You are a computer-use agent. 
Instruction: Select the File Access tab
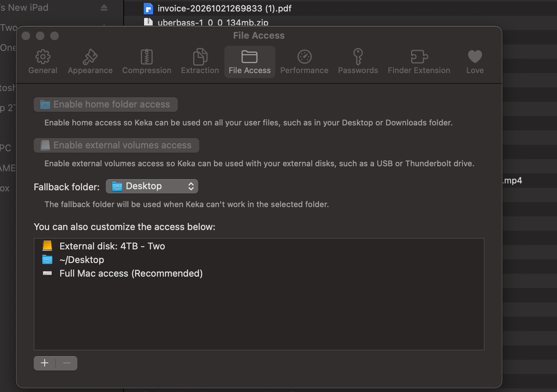pos(249,62)
